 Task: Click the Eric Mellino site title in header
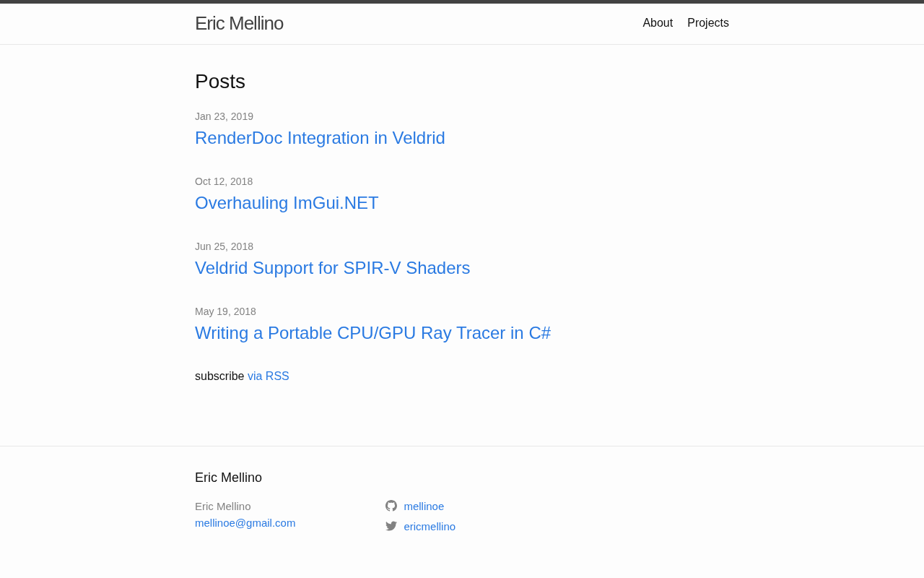point(239,23)
